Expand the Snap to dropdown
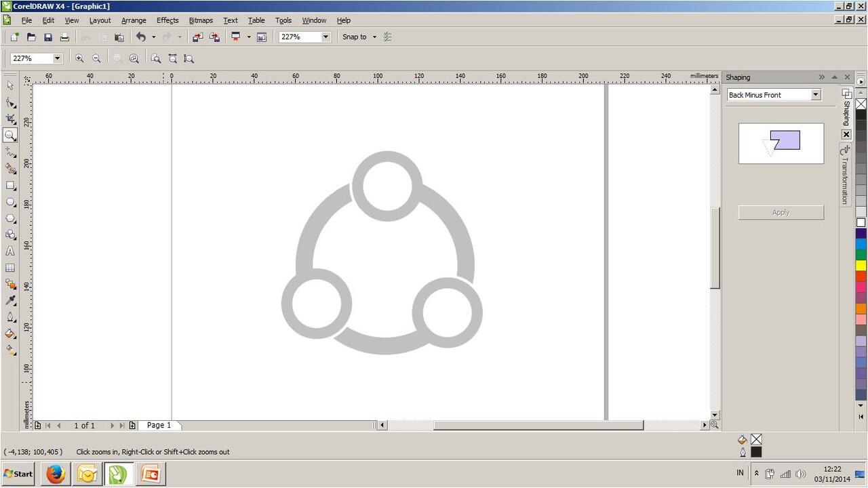Viewport: 868px width, 488px height. (374, 37)
